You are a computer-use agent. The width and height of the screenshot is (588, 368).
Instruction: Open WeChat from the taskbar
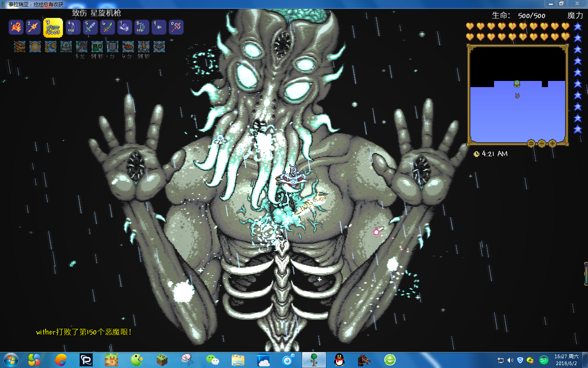pyautogui.click(x=213, y=360)
